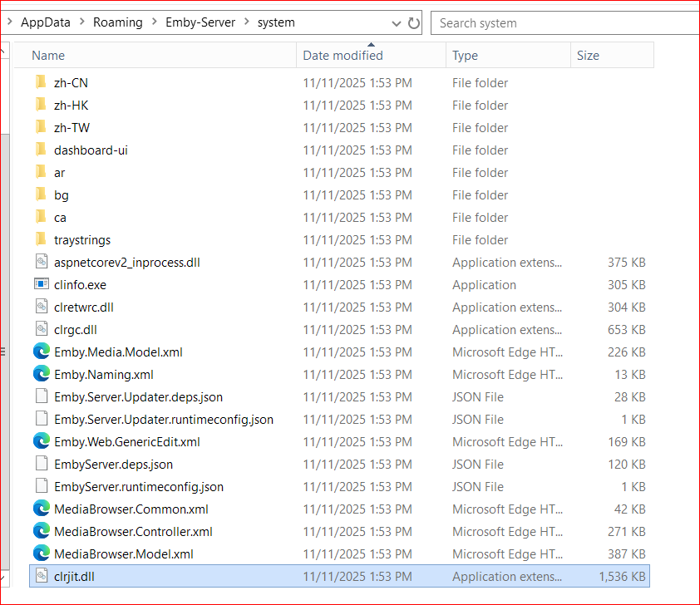Click the Edge icon of MediaBrowser.Controller.xml
700x605 pixels.
(42, 531)
